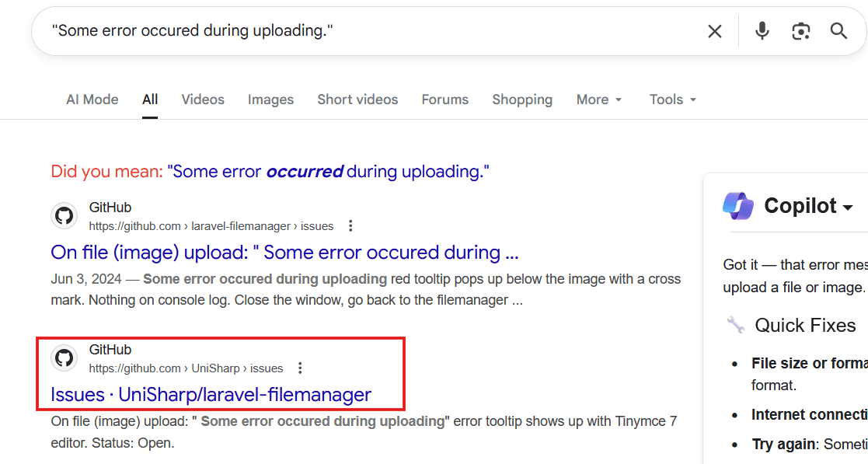Click the magnifying glass search icon
The image size is (868, 464).
838,31
